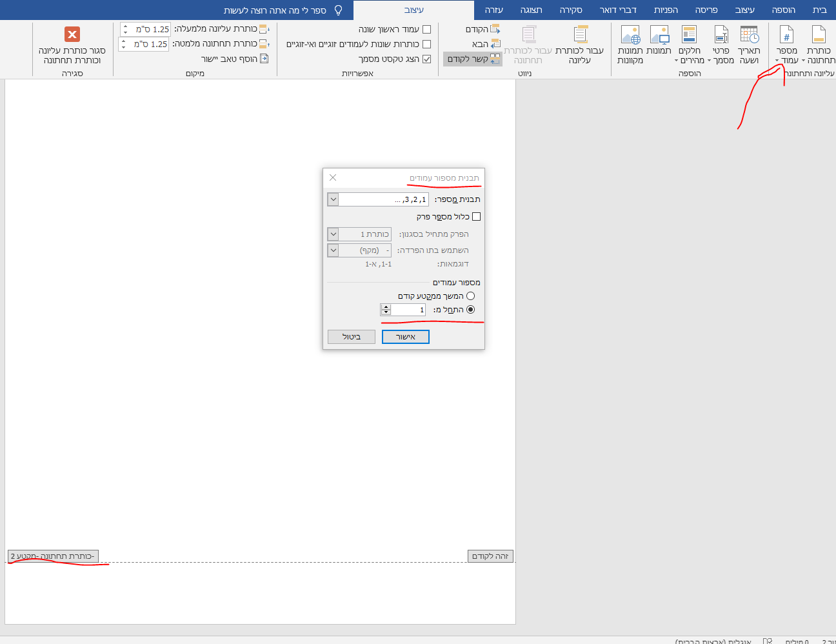
Task: Switch to the Insert (הוספה) tab
Action: (783, 10)
